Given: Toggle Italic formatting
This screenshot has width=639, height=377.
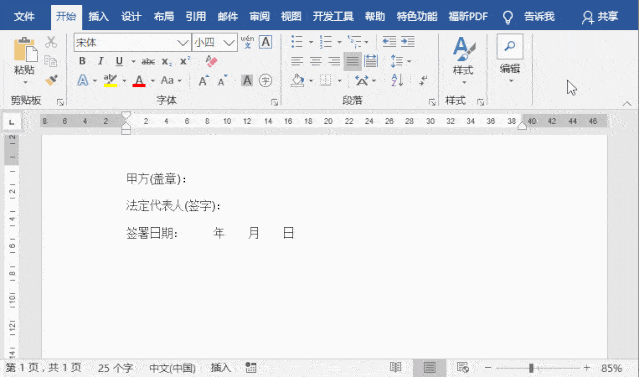Looking at the screenshot, I should tap(100, 61).
